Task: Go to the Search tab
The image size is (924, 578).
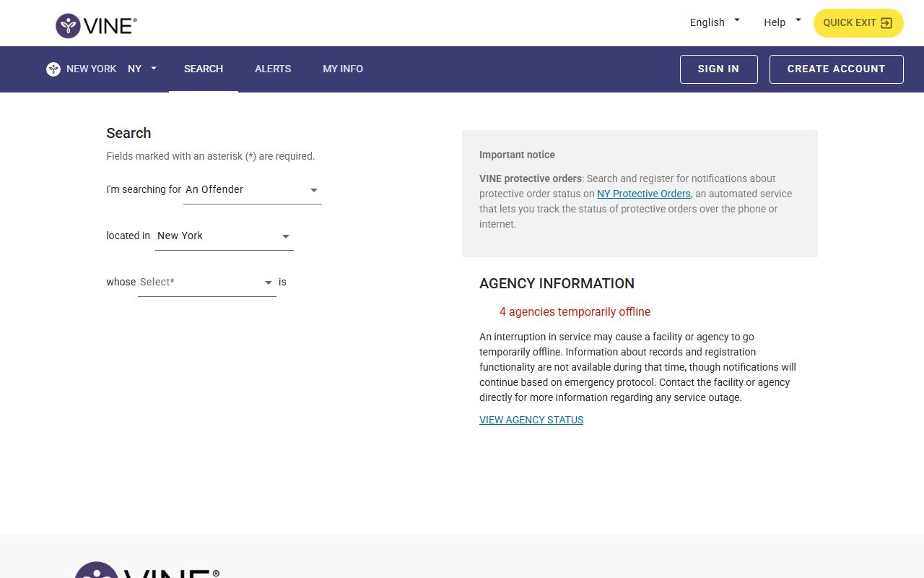Action: (x=204, y=69)
